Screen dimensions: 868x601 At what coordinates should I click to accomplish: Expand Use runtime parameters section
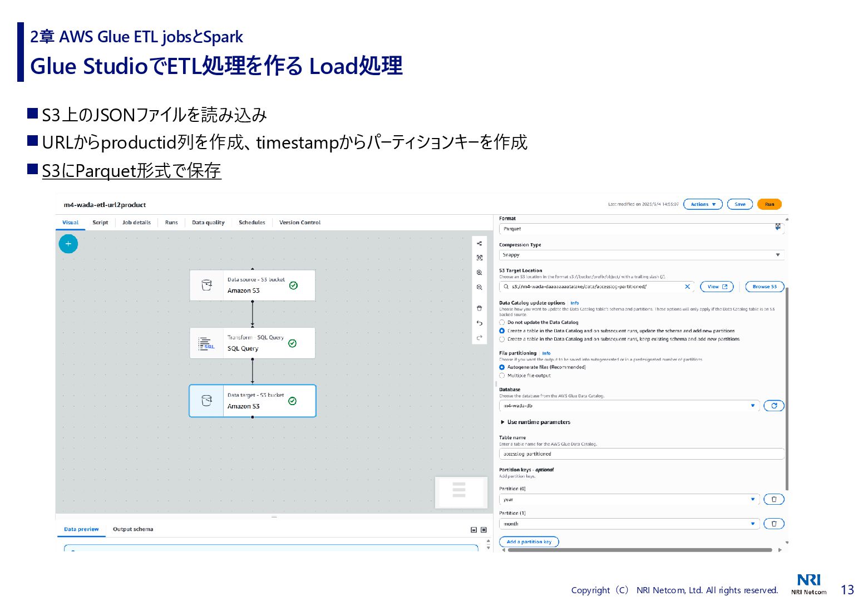[536, 422]
